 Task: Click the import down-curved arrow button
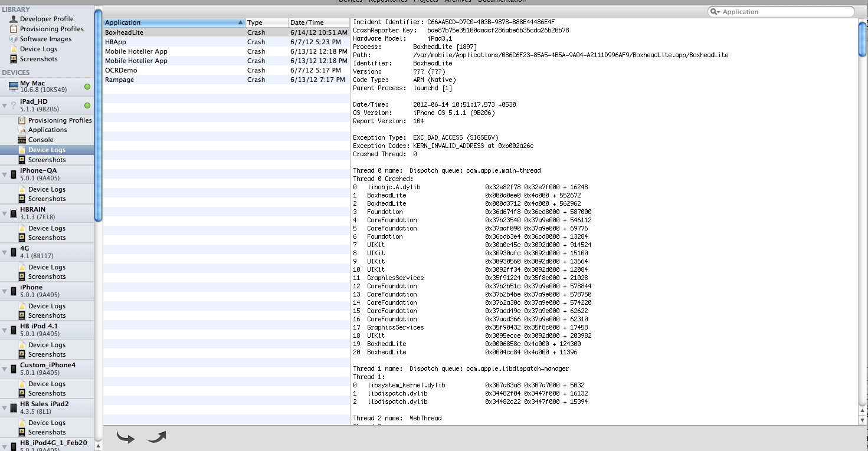pos(125,437)
